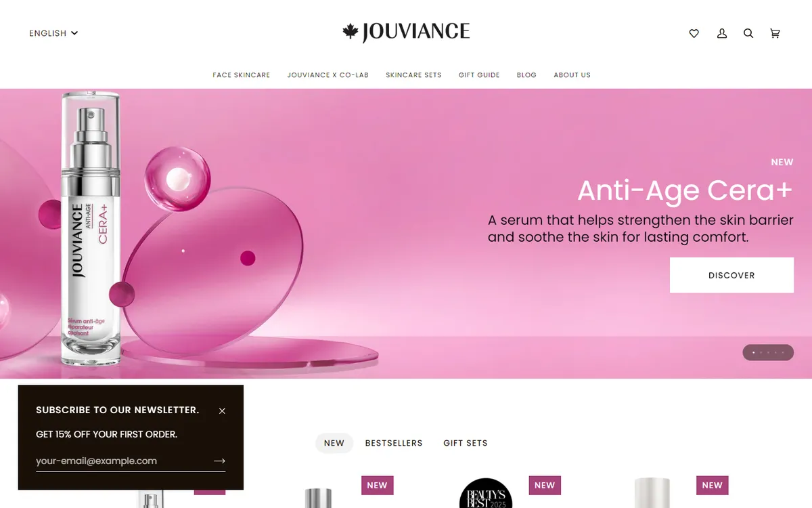The width and height of the screenshot is (812, 508).
Task: Open the wishlist heart icon
Action: tap(694, 33)
